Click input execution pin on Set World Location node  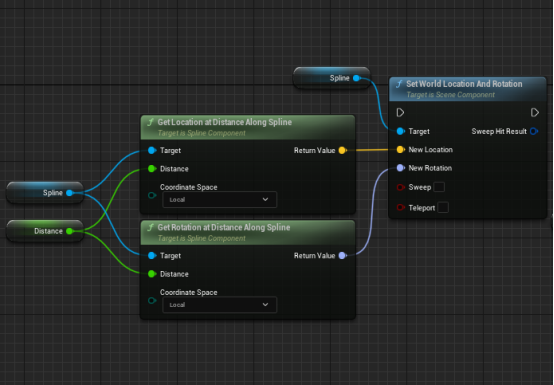pos(400,113)
